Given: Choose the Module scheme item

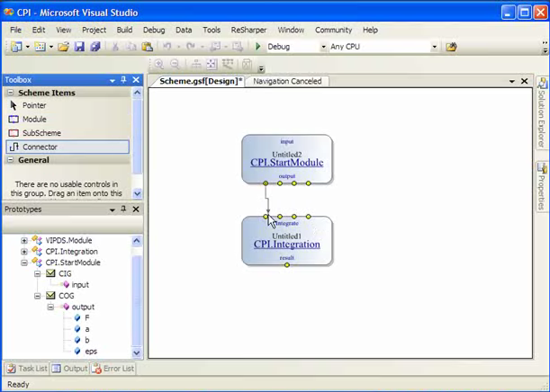Looking at the screenshot, I should click(x=33, y=119).
